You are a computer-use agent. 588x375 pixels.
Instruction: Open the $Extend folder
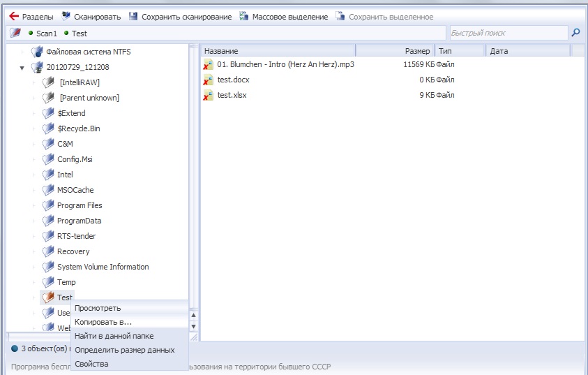71,113
